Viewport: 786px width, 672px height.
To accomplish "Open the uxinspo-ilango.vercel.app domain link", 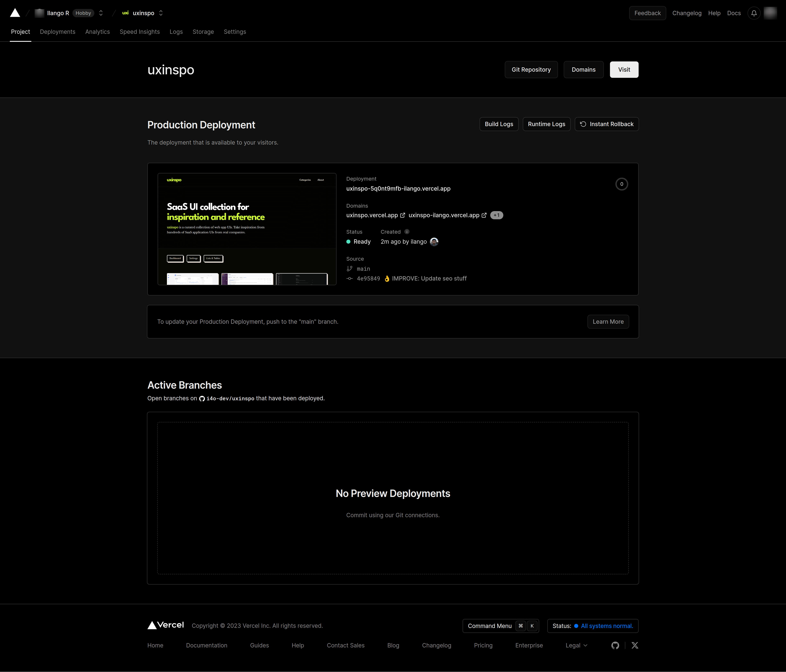I will tap(444, 215).
